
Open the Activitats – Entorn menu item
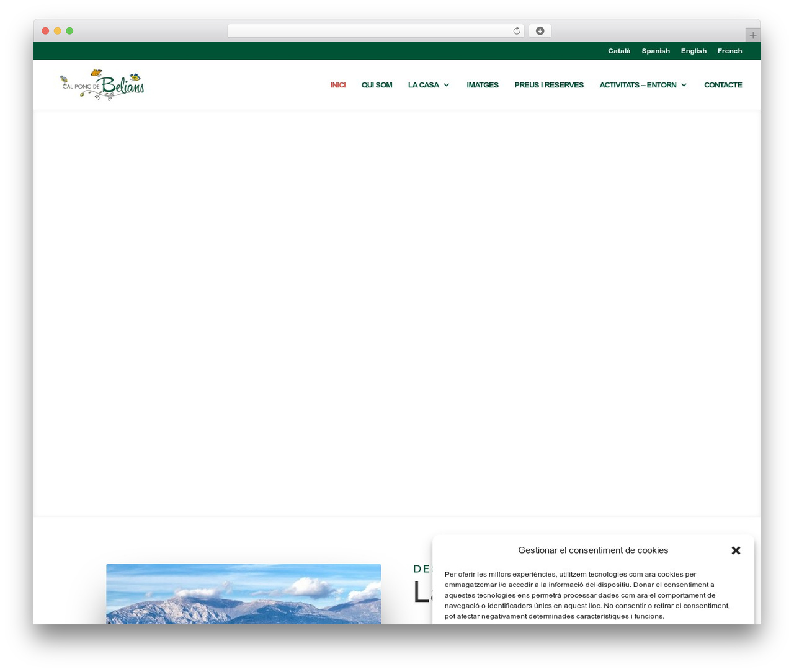coord(638,85)
